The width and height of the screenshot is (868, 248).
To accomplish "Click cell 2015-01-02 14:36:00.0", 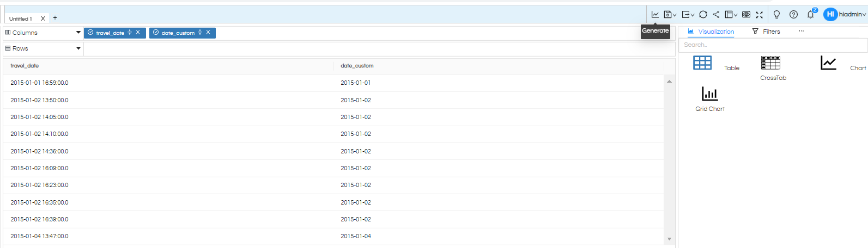I will pos(39,152).
